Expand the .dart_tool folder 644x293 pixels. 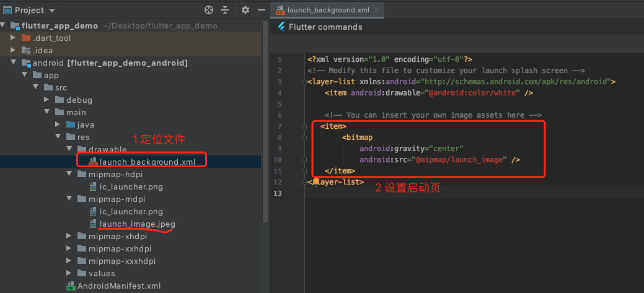[x=13, y=38]
